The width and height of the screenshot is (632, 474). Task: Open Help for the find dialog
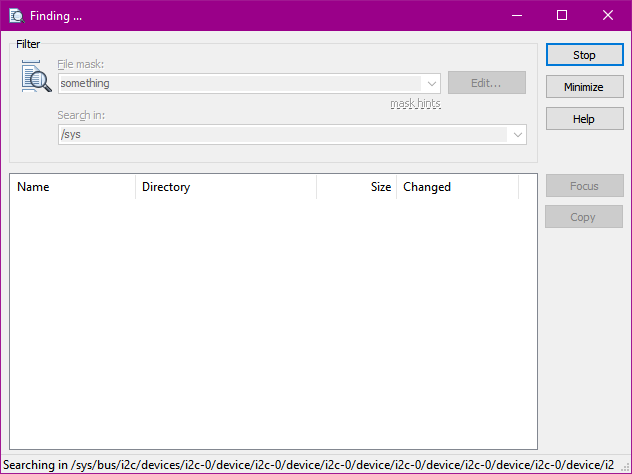[x=584, y=119]
